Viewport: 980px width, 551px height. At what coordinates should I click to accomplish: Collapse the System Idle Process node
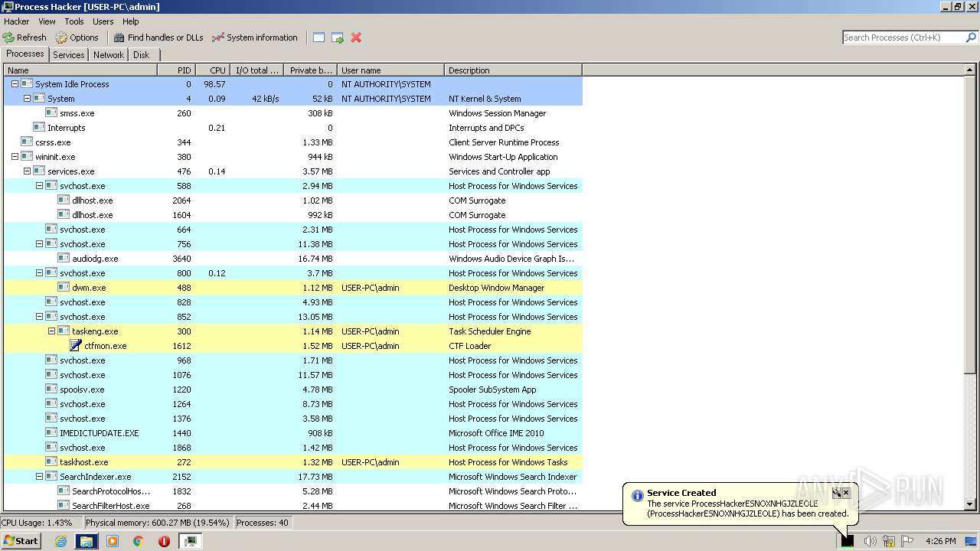click(x=15, y=84)
